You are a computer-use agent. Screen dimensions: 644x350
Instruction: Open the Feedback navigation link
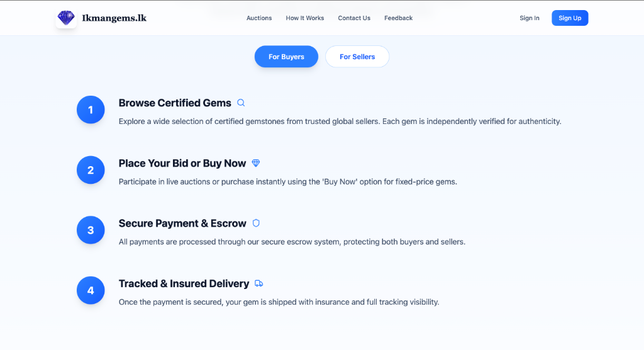[x=399, y=18]
